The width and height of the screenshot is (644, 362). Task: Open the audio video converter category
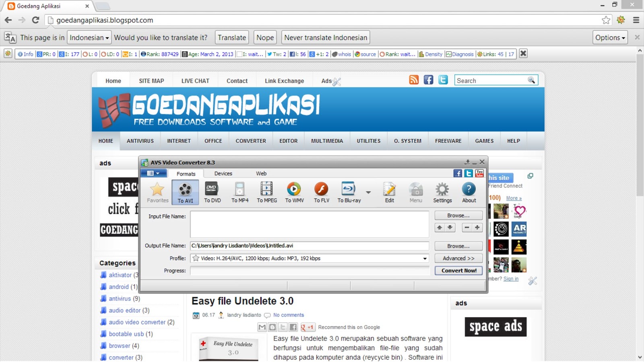point(137,322)
